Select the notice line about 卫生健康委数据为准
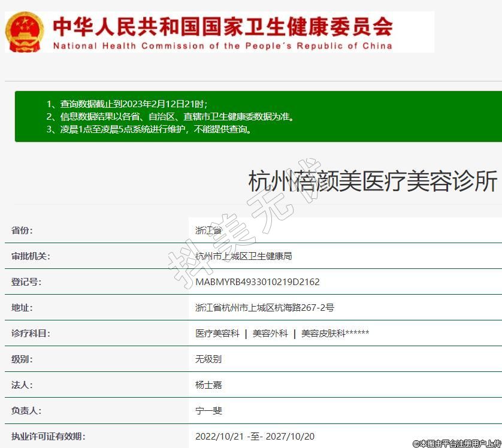502x448 pixels. coord(170,117)
